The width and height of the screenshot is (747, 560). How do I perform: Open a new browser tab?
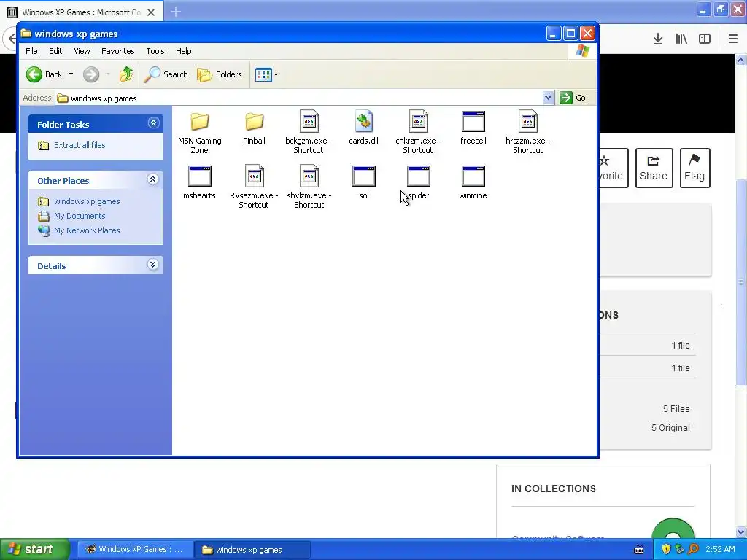pos(176,12)
